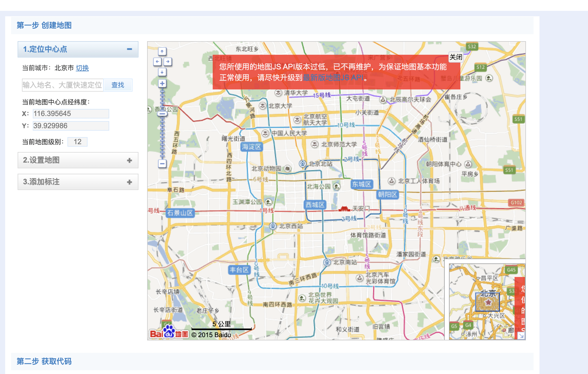This screenshot has height=374, width=588.
Task: Collapse the overview mini-map arrow button
Action: [521, 336]
